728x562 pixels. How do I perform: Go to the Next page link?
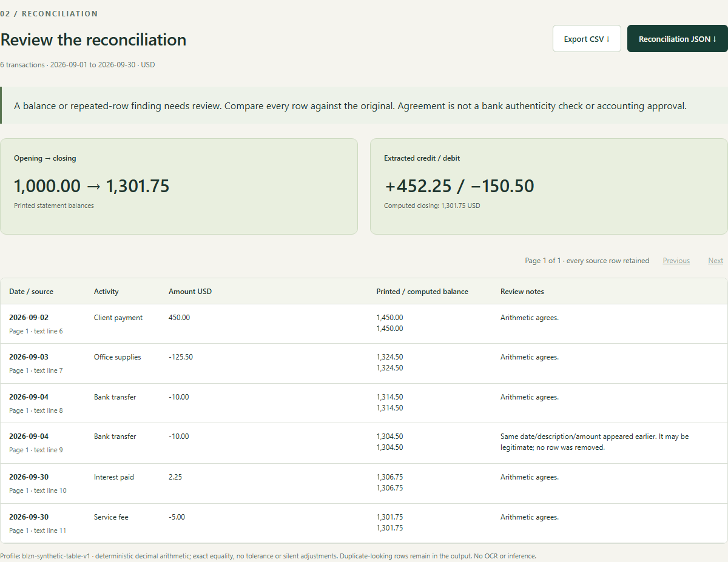[715, 261]
